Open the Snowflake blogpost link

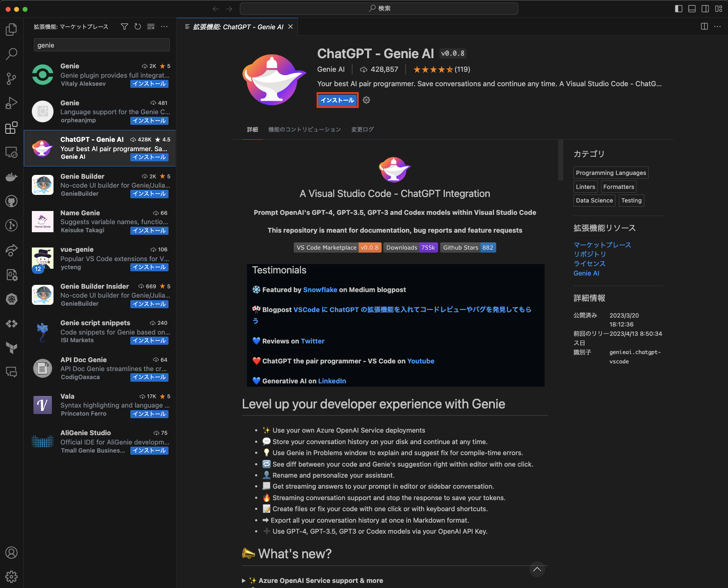(x=320, y=290)
